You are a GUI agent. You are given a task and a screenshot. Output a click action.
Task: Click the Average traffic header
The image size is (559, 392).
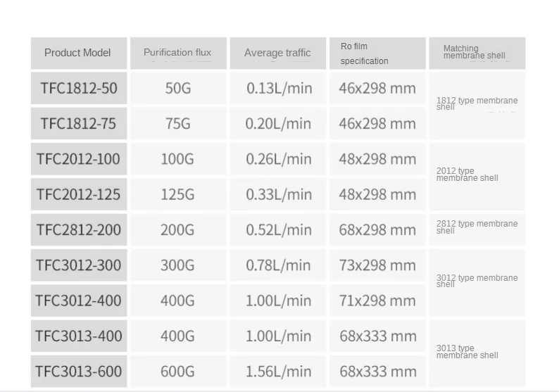click(x=277, y=53)
